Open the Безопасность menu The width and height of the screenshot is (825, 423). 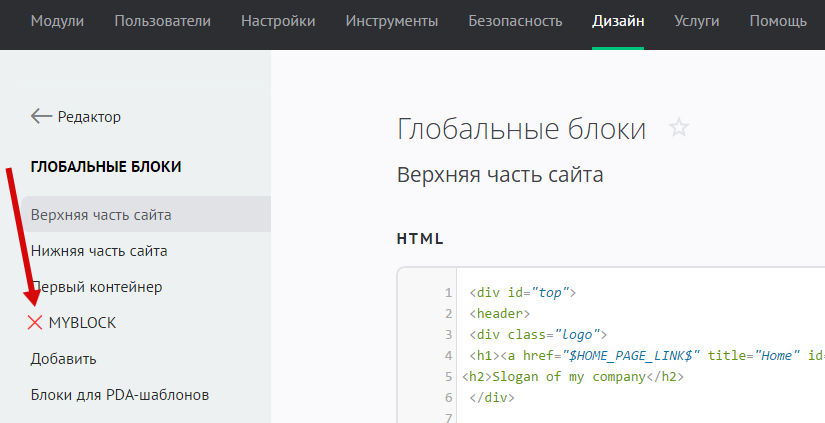pos(514,21)
